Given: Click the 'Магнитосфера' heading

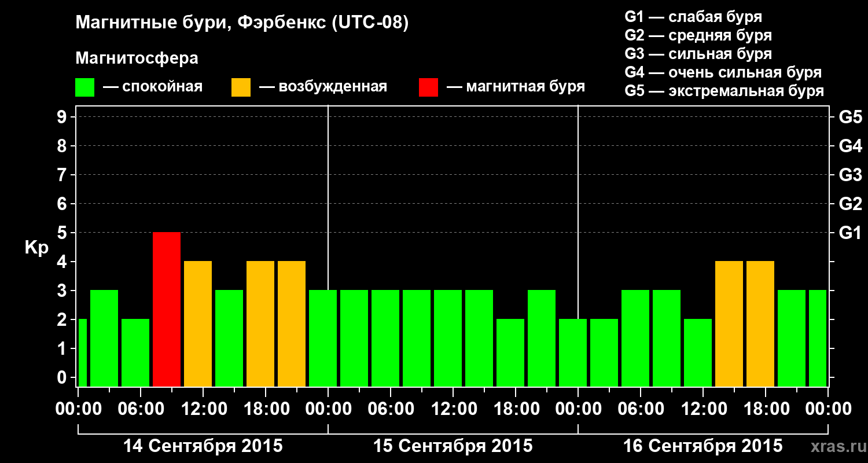Looking at the screenshot, I should (x=137, y=58).
